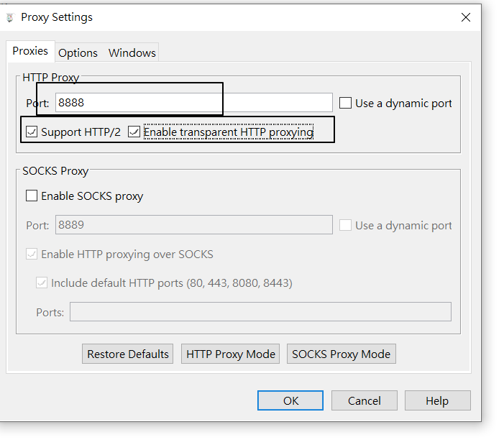Cancel the proxy settings changes
This screenshot has height=445, width=504.
click(x=365, y=400)
